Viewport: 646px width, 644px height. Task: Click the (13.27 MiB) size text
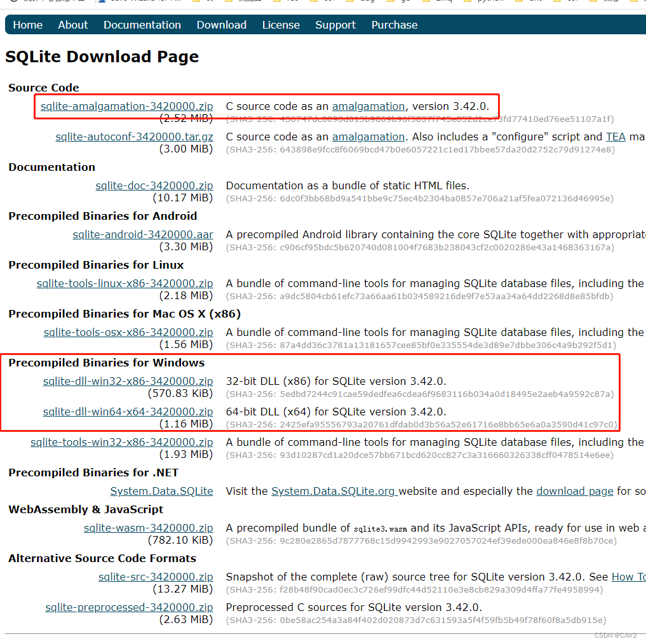[x=182, y=589]
